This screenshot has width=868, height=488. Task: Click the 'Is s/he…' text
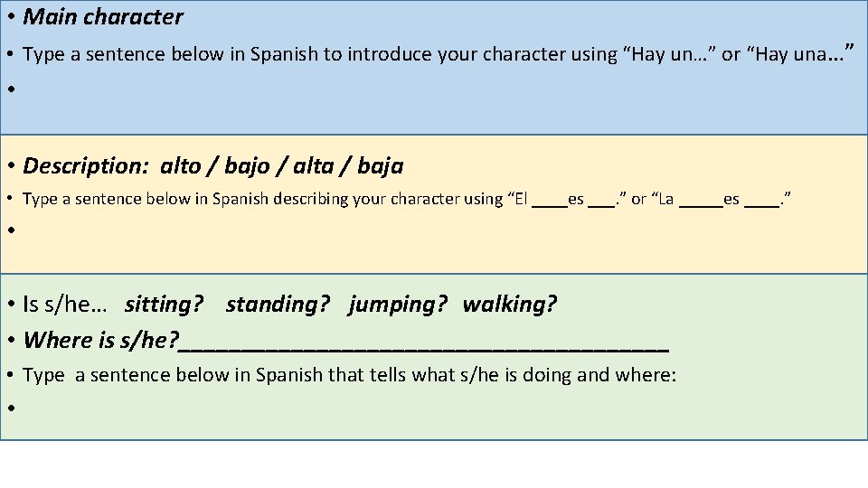65,305
